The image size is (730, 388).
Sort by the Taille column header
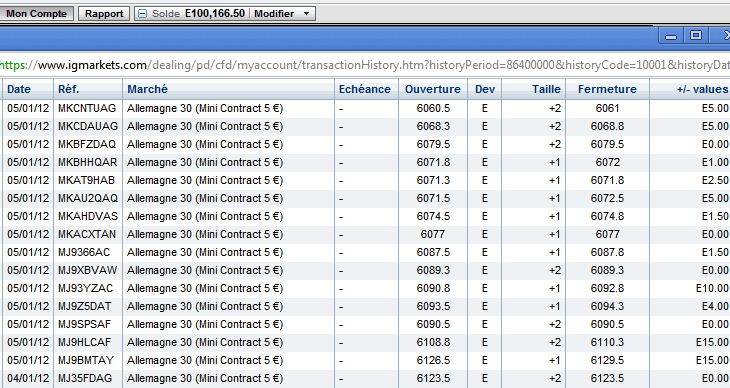coord(534,89)
